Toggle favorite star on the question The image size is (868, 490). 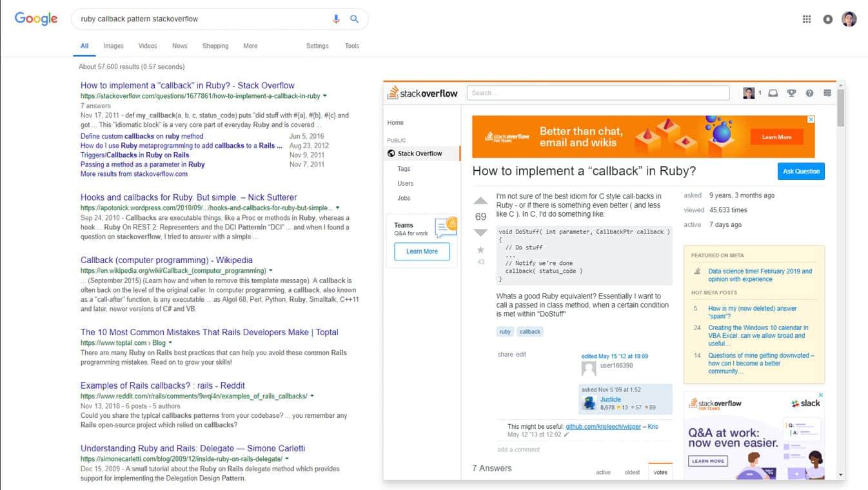click(x=480, y=250)
